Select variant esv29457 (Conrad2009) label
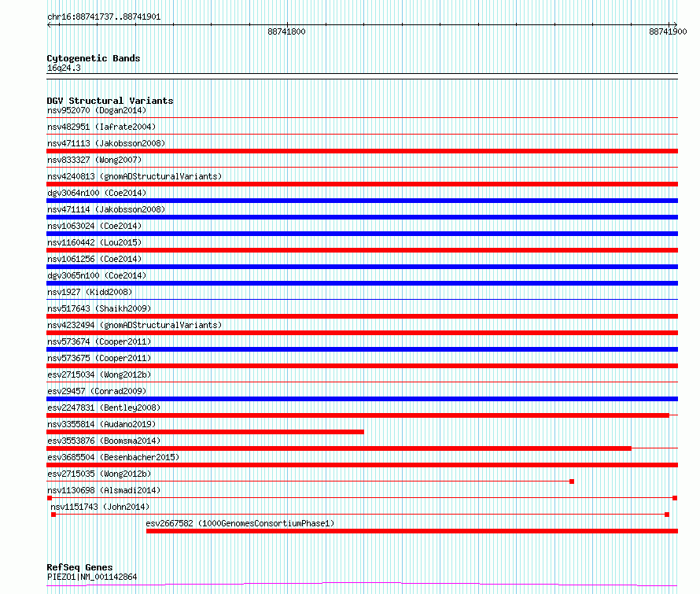 pos(97,391)
